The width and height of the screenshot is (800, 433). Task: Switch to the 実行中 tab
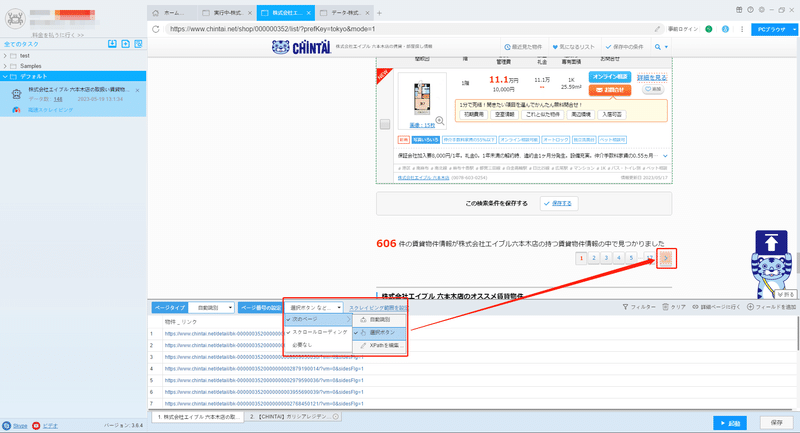pos(228,13)
